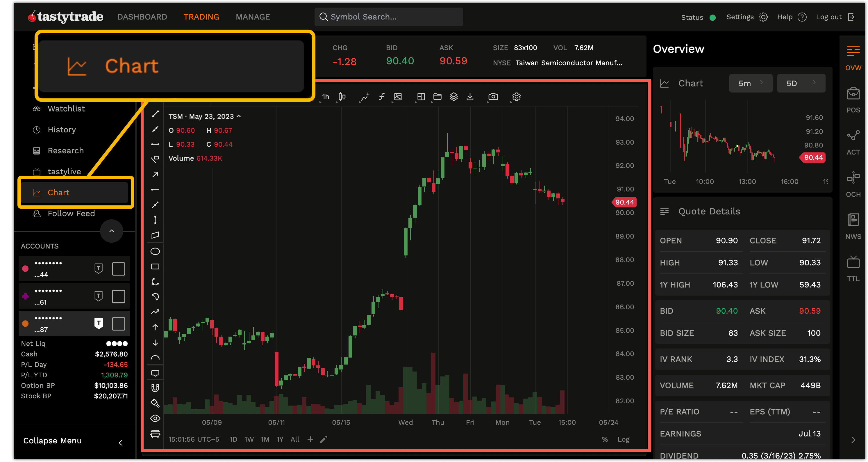Switch to the DASHBOARD menu item
Image resolution: width=868 pixels, height=462 pixels.
(x=142, y=17)
